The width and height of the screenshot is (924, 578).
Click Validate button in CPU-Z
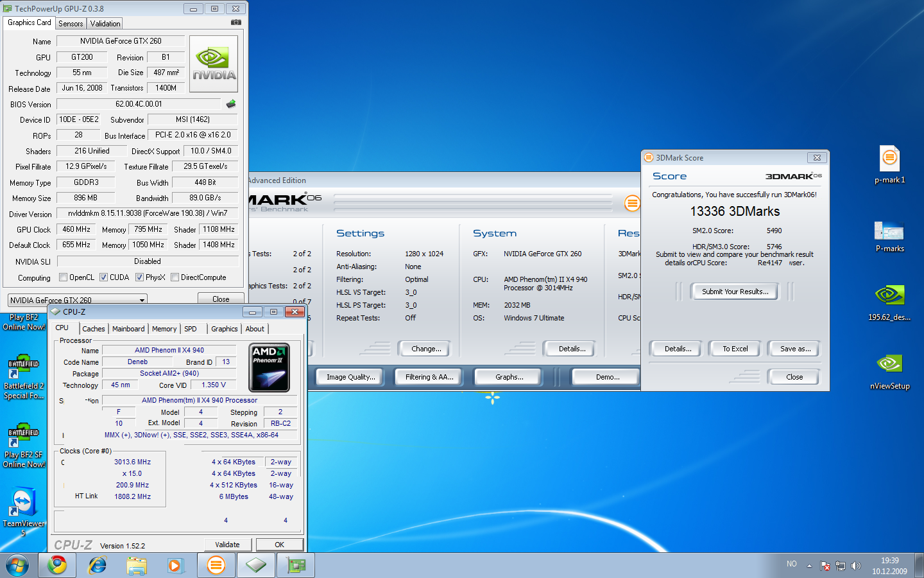pos(227,545)
